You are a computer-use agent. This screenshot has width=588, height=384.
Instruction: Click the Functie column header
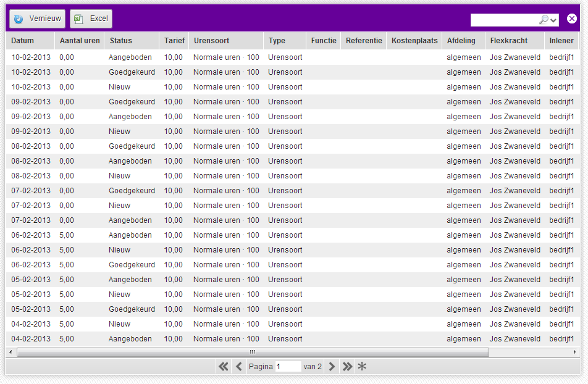pyautogui.click(x=324, y=41)
